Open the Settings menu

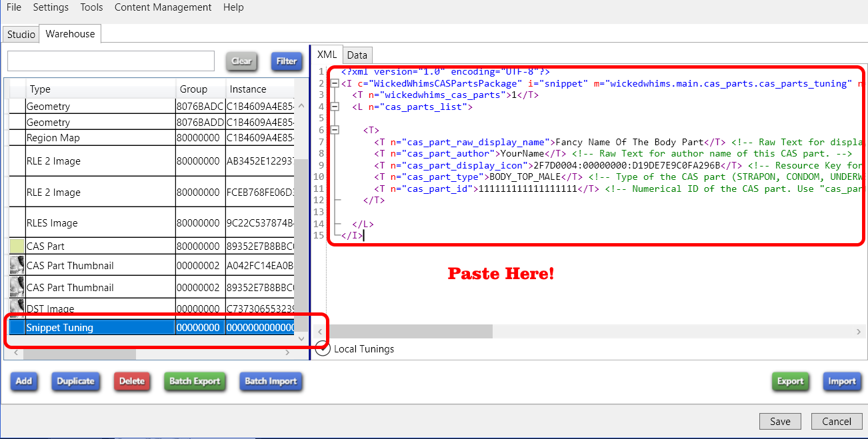click(x=51, y=7)
